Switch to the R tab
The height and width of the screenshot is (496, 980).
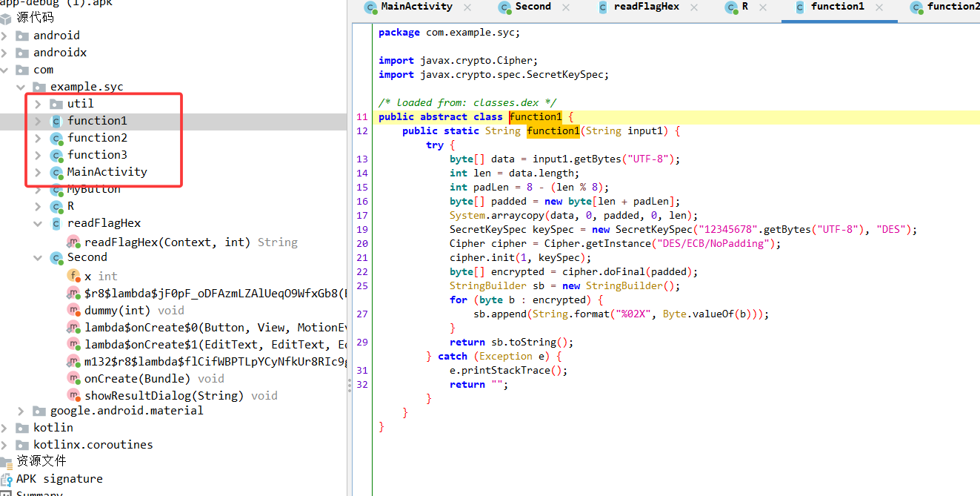coord(744,7)
